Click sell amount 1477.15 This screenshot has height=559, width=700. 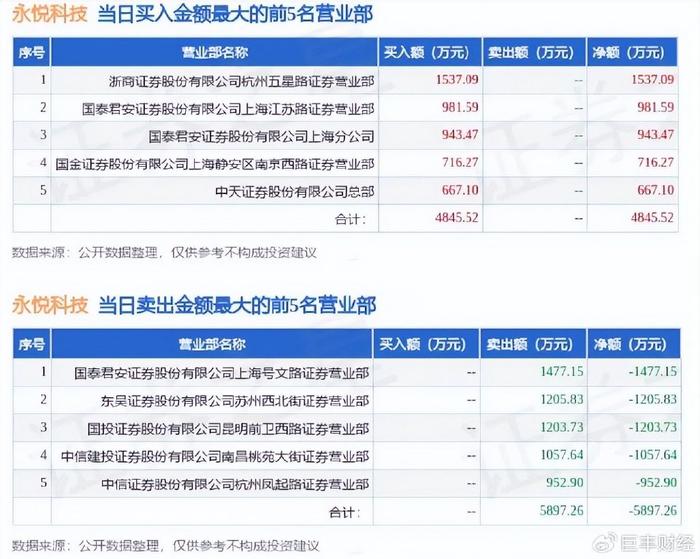pos(562,371)
